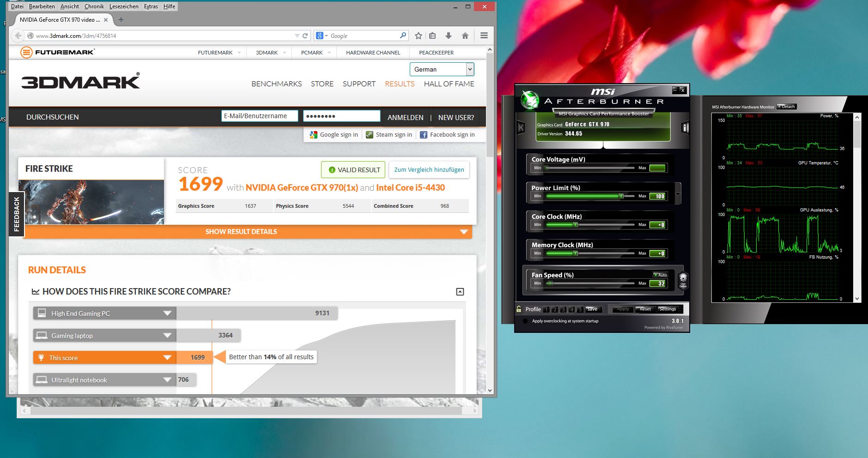Go to Benchmarks section
Image resolution: width=868 pixels, height=458 pixels.
pos(276,84)
